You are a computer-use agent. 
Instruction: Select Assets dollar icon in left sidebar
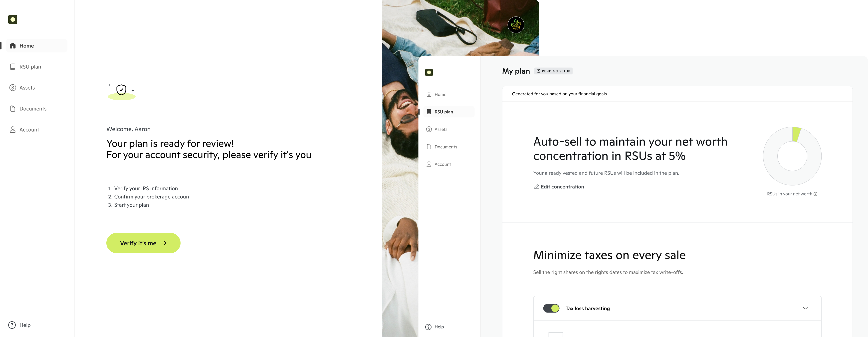click(x=12, y=88)
